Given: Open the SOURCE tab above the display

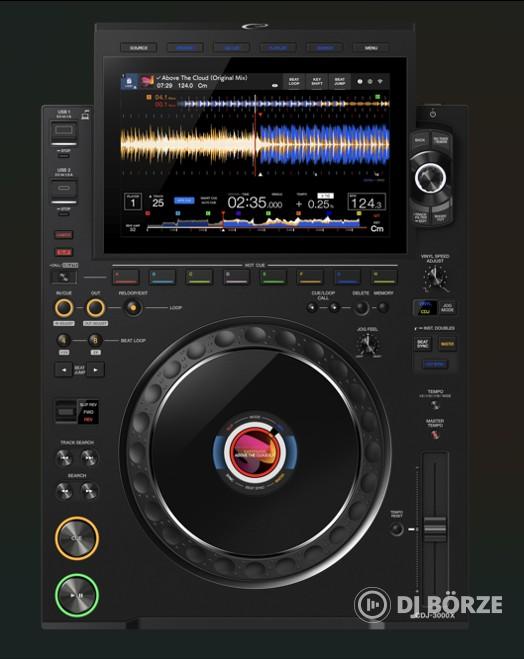Looking at the screenshot, I should click(139, 48).
